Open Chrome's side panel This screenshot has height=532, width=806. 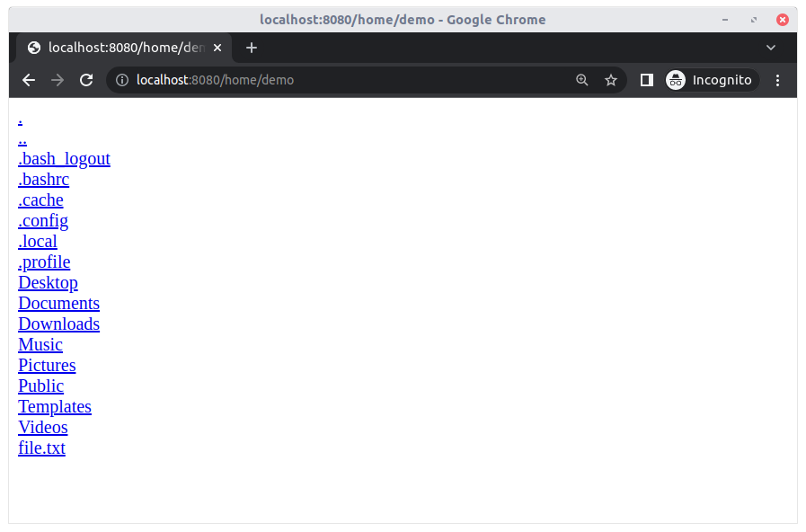click(646, 80)
